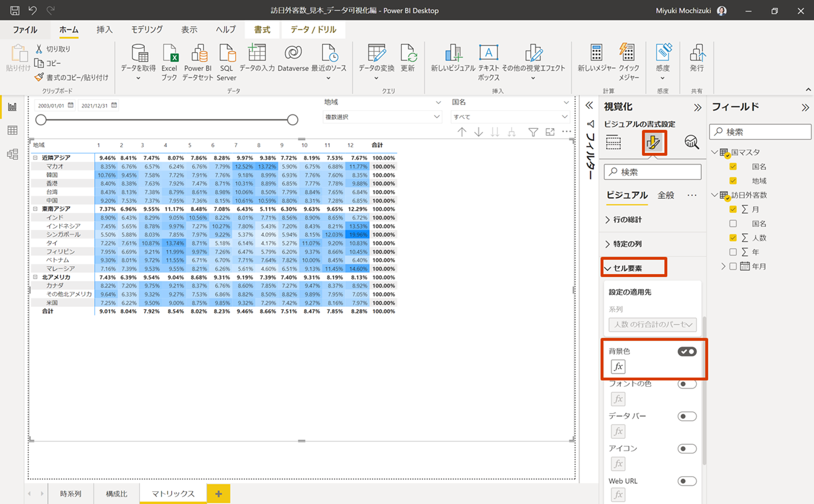Check 年 field checkbox
Image resolution: width=814 pixels, height=504 pixels.
(733, 252)
